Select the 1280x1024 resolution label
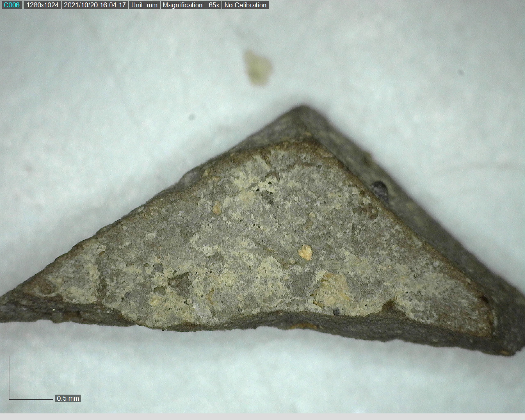The image size is (525, 420). (x=42, y=5)
